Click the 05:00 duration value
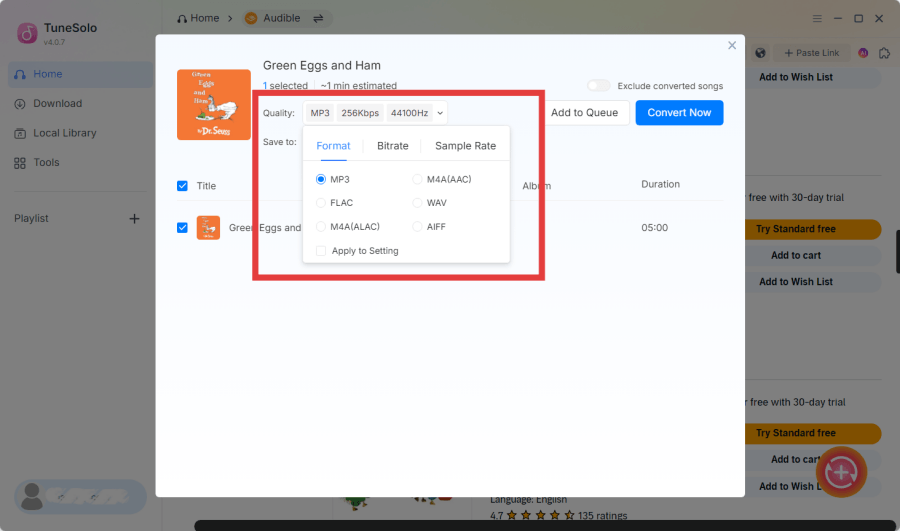 point(654,228)
